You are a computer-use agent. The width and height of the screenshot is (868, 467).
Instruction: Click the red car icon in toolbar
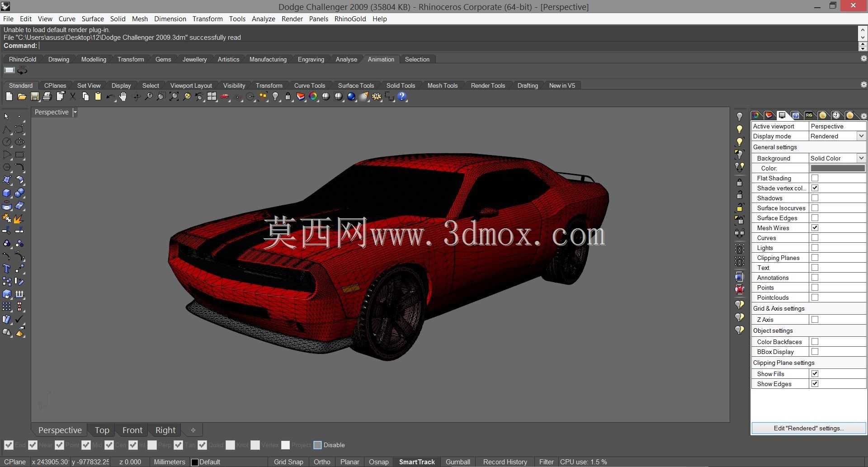click(x=225, y=97)
